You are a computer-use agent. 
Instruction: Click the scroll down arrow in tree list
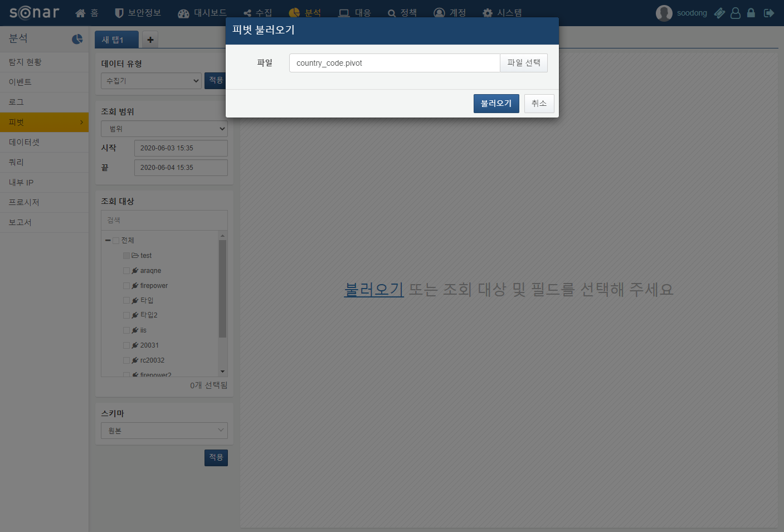coord(223,372)
